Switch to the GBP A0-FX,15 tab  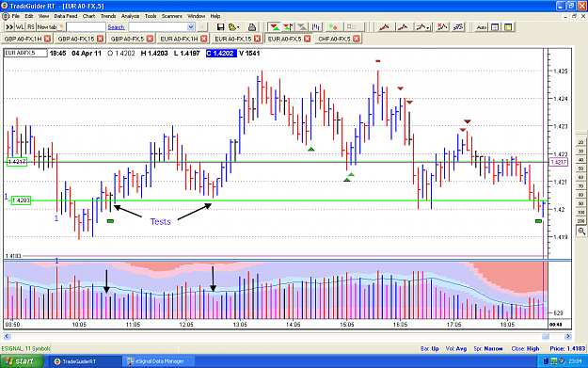pos(76,39)
